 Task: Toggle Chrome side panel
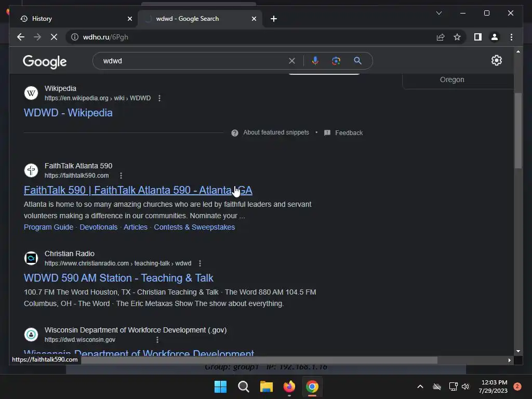point(478,37)
